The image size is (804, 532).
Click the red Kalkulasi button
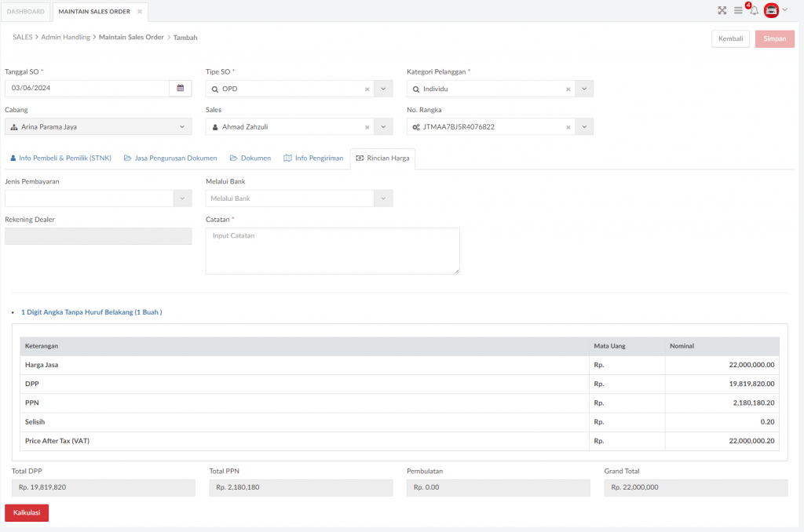click(27, 512)
